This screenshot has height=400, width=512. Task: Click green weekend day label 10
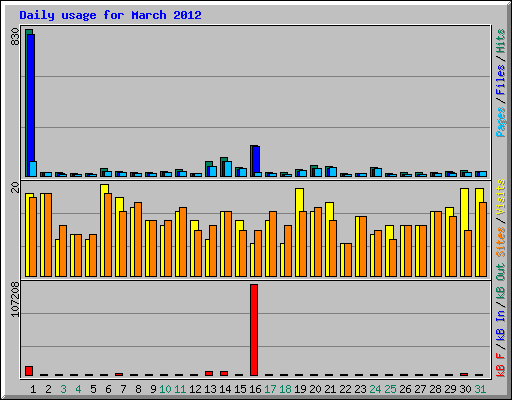(165, 389)
